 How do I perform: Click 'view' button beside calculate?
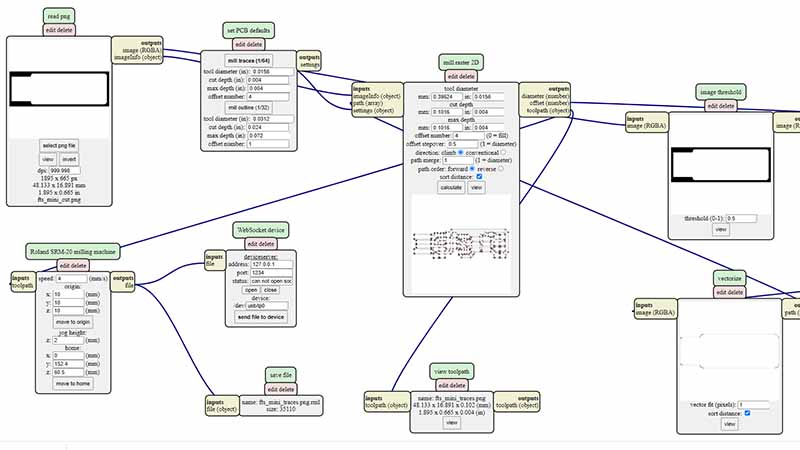coord(476,188)
